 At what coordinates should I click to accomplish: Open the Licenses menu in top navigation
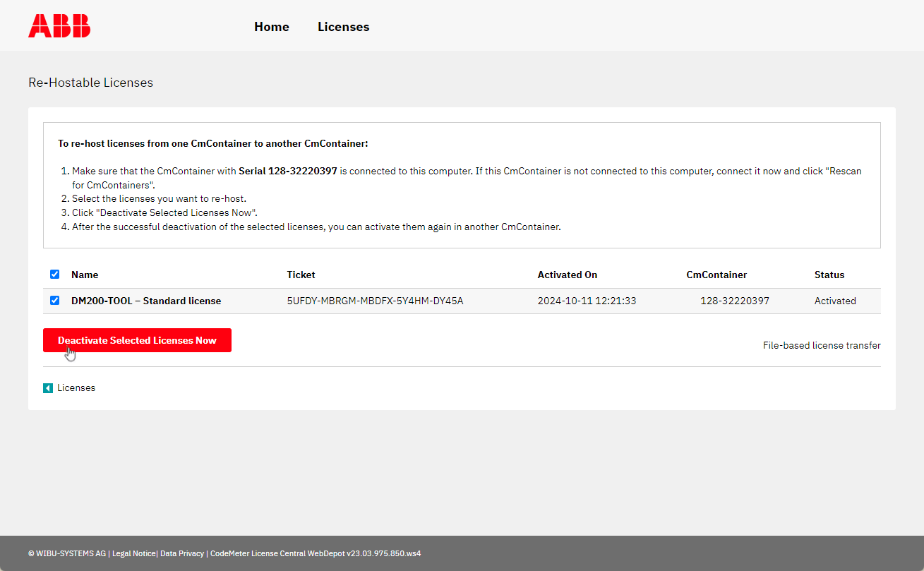[x=343, y=27]
